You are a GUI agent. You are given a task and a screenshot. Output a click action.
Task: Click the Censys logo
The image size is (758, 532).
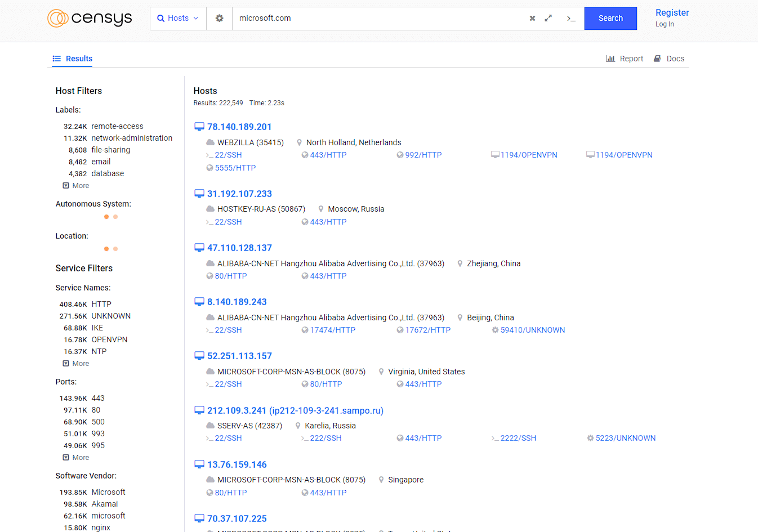90,18
